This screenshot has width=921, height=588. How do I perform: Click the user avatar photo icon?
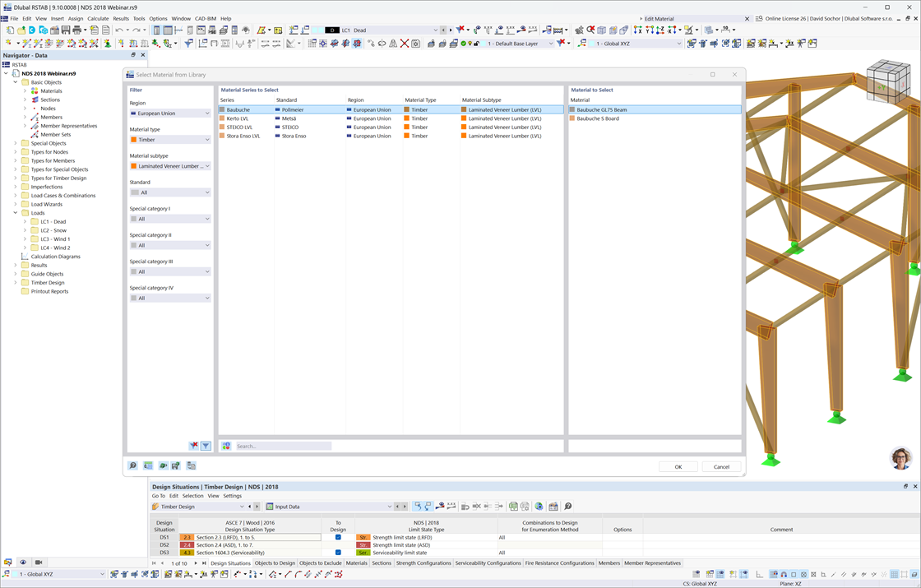tap(901, 459)
